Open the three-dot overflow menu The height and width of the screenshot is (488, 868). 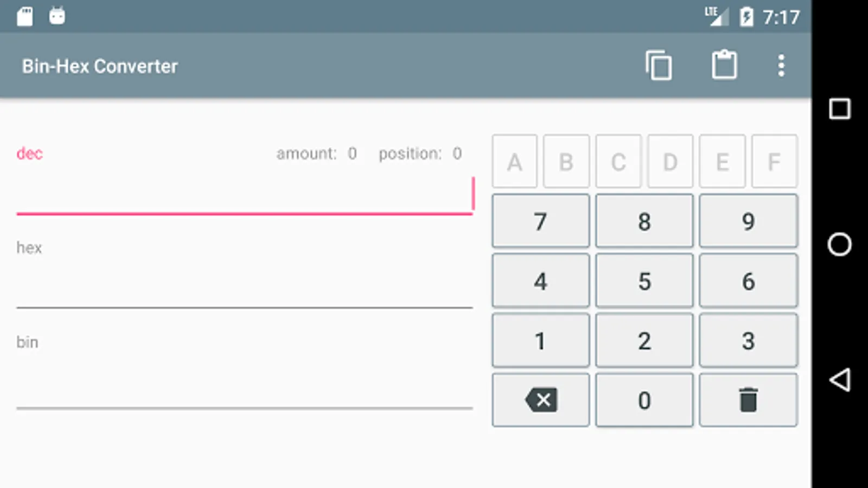point(781,66)
